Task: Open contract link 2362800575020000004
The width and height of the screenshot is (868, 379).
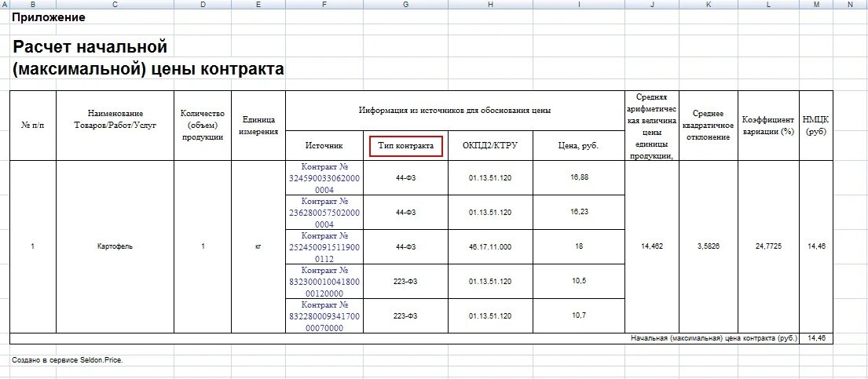Action: coord(324,213)
